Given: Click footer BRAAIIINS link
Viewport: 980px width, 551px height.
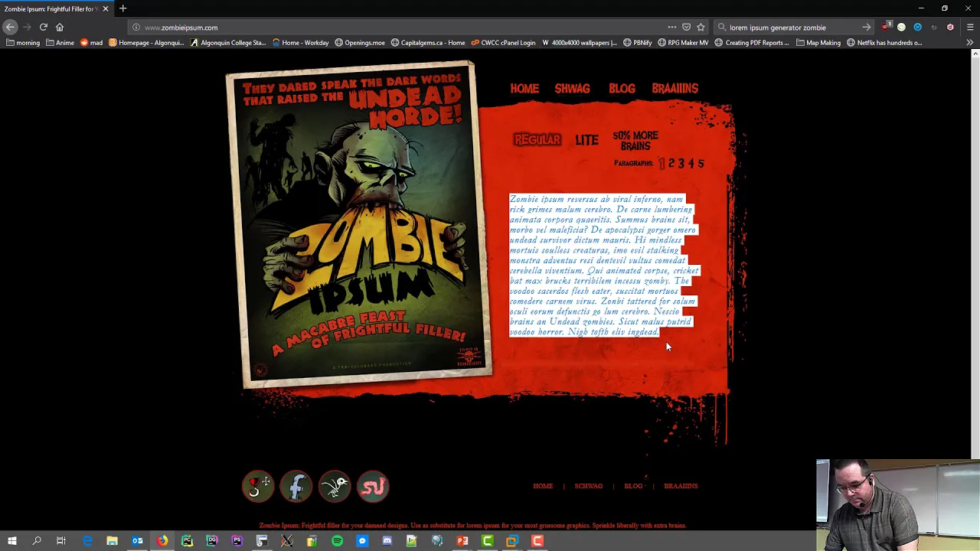Looking at the screenshot, I should [681, 486].
